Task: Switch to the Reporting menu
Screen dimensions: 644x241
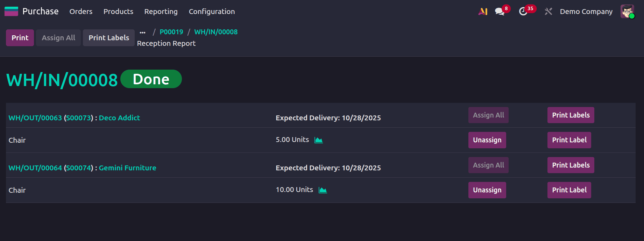Action: (161, 12)
